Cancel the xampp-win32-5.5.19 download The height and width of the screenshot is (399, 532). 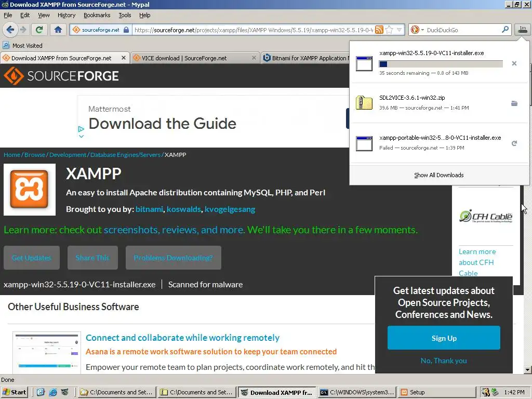click(514, 63)
